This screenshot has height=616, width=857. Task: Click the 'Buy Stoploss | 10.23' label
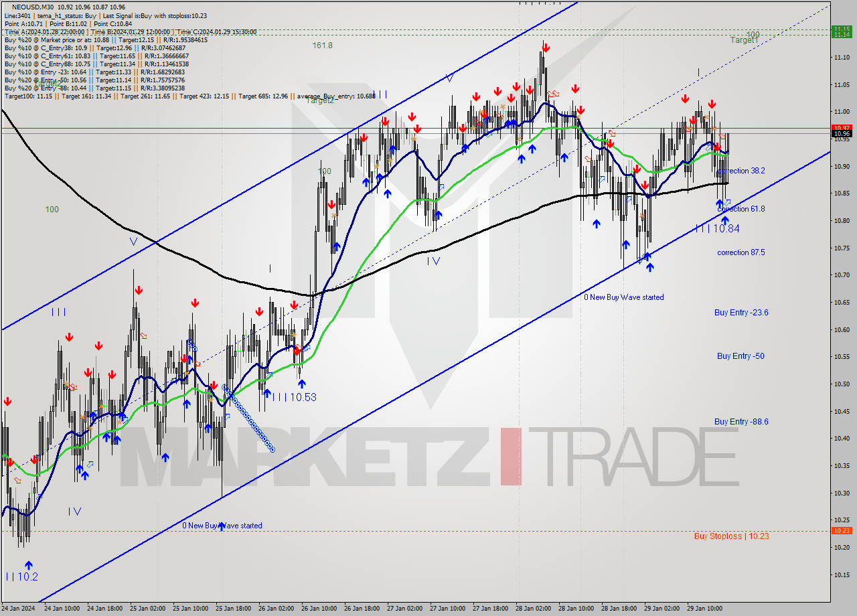(x=731, y=536)
